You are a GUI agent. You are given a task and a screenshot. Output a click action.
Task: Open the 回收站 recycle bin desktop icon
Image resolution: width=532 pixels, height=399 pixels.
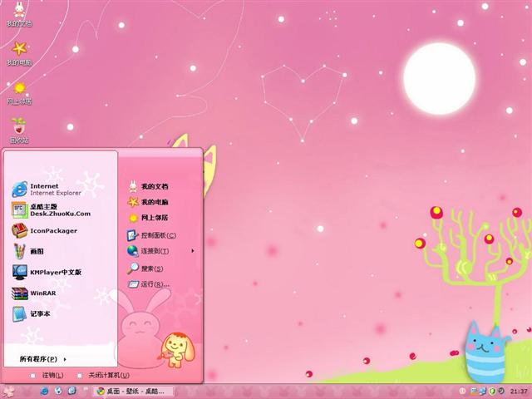point(19,131)
